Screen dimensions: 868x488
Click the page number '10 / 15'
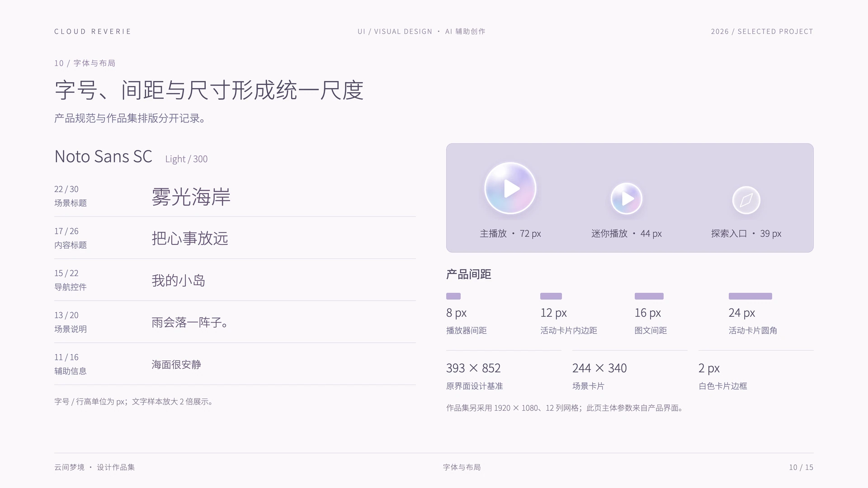pyautogui.click(x=801, y=467)
